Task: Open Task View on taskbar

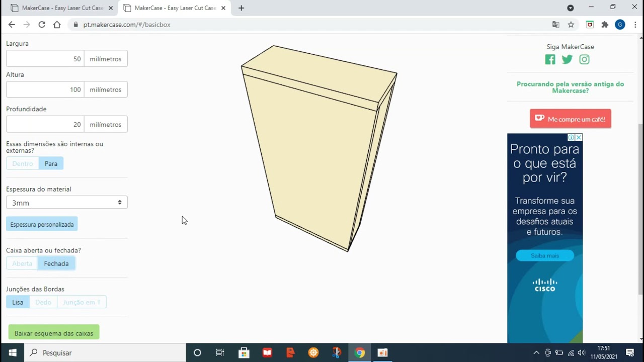Action: tap(220, 352)
